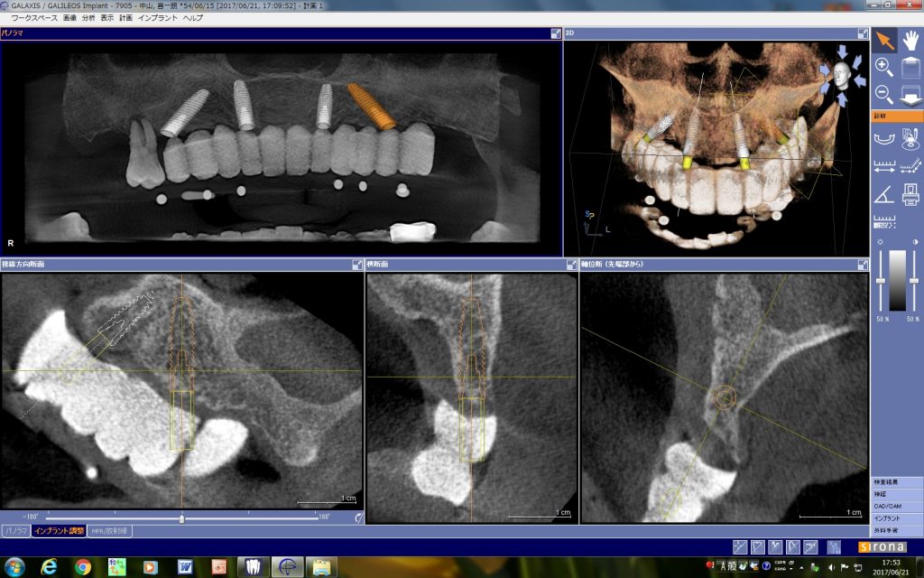The width and height of the screenshot is (924, 578).
Task: Click the grayscale gradient bar
Action: [898, 280]
